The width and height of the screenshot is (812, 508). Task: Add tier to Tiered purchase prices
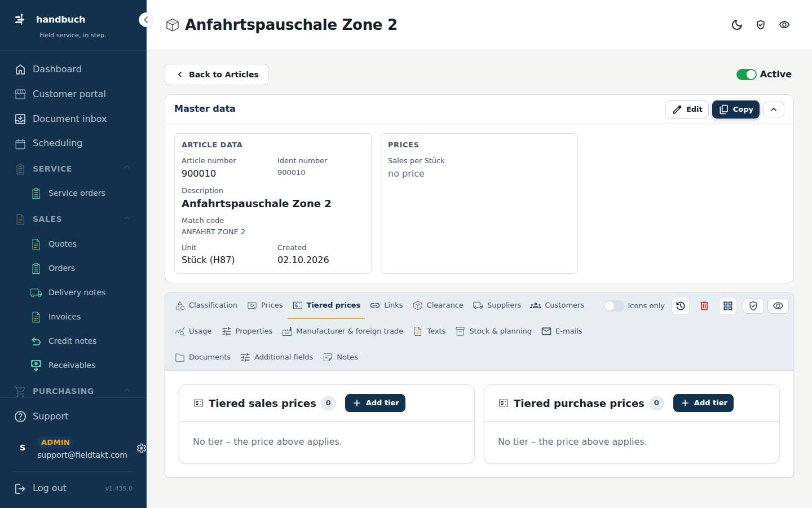[703, 403]
